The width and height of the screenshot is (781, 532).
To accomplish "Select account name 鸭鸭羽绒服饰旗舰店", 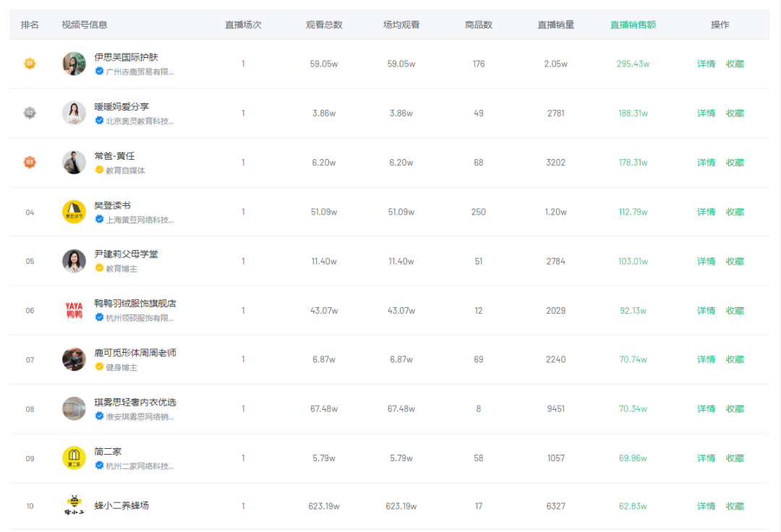I will coord(135,303).
